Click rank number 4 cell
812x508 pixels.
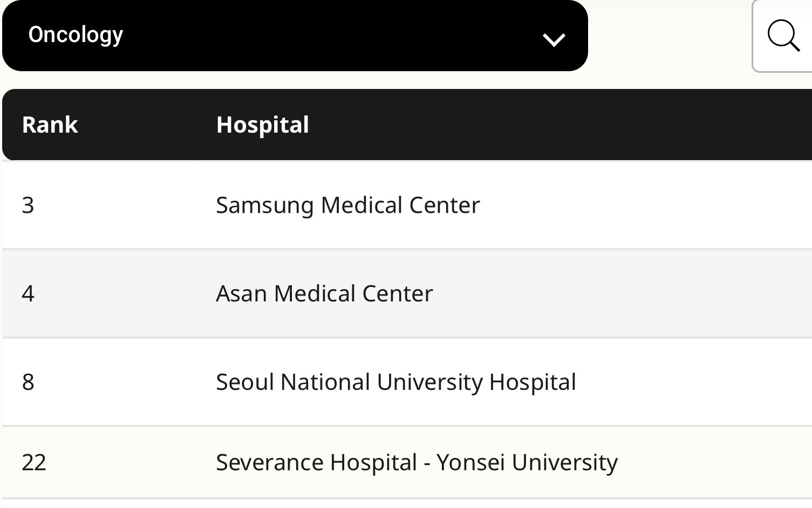28,293
